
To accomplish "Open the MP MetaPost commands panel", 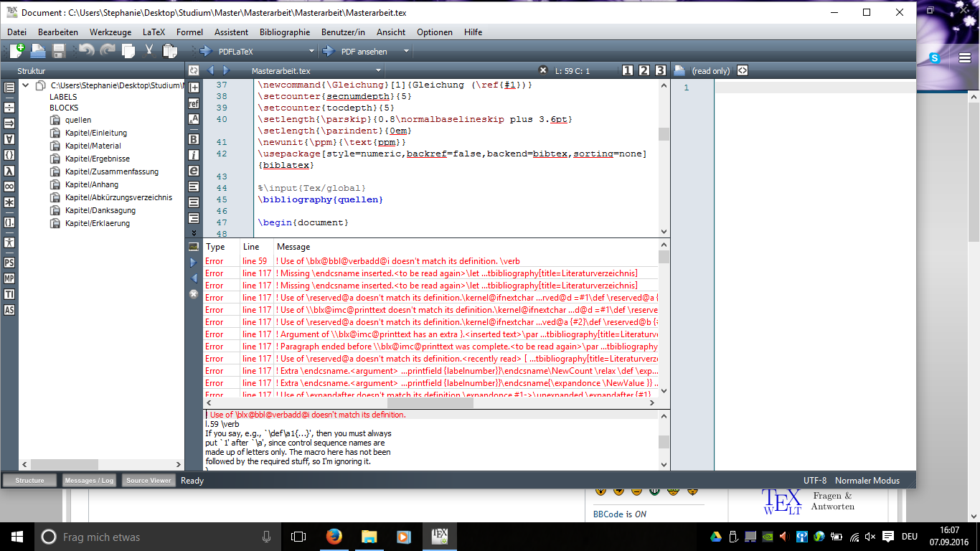I will pos(9,278).
